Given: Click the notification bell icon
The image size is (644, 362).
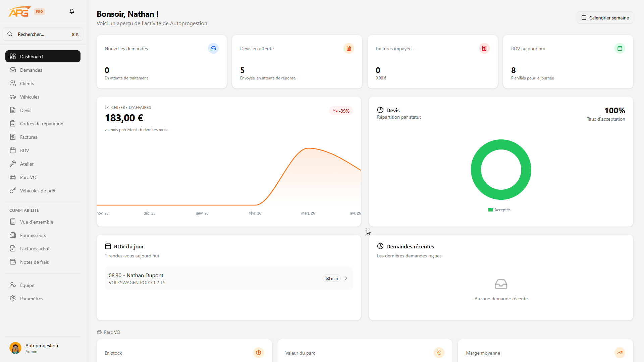Looking at the screenshot, I should tap(71, 11).
